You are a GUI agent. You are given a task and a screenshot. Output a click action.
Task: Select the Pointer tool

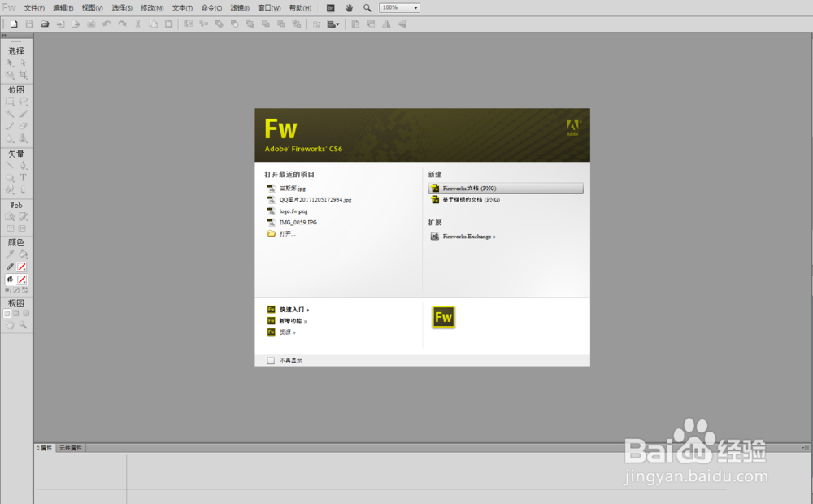[x=10, y=63]
